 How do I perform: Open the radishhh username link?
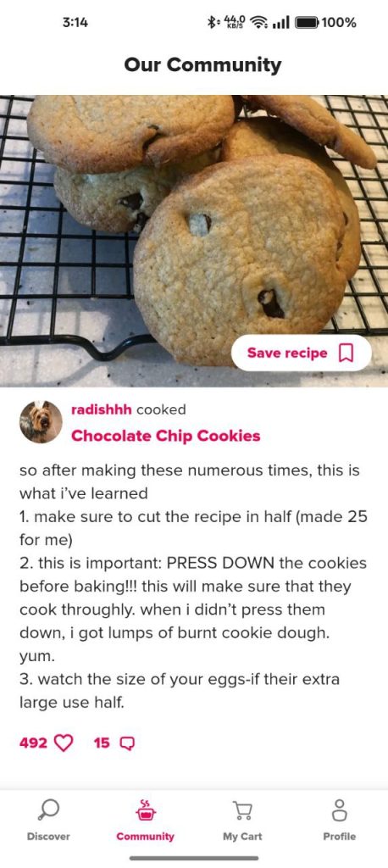(102, 409)
